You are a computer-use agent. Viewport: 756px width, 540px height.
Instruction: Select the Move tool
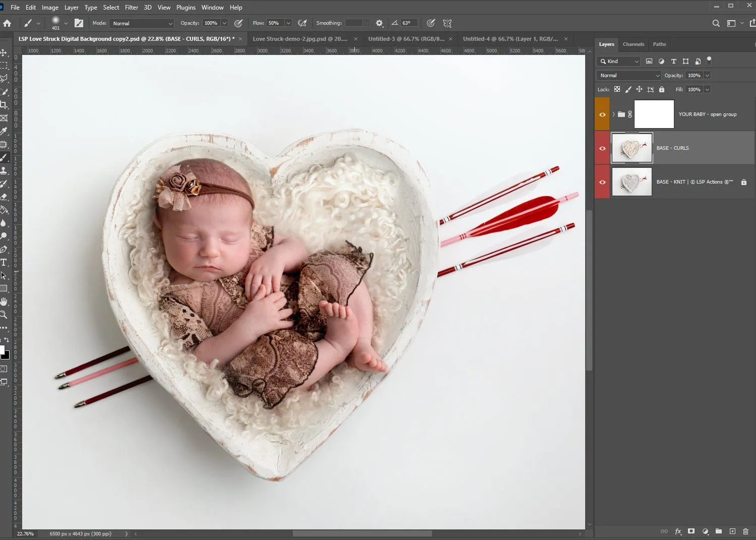[x=4, y=52]
